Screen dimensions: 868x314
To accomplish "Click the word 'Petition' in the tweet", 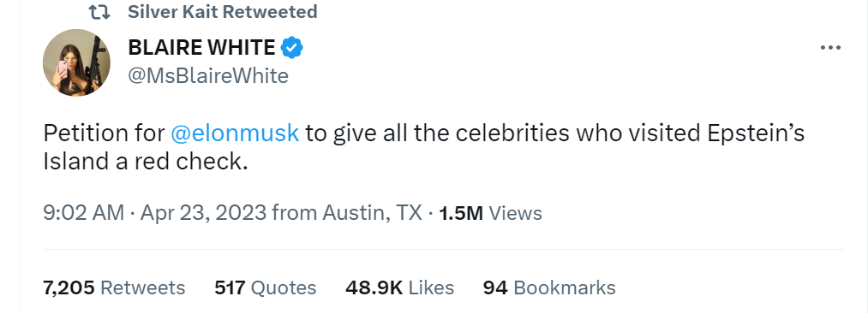I will coord(86,133).
